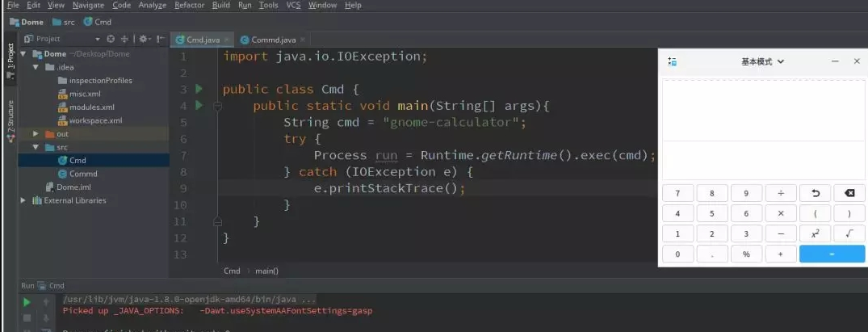Expand the External Libraries node arrow

click(x=23, y=200)
